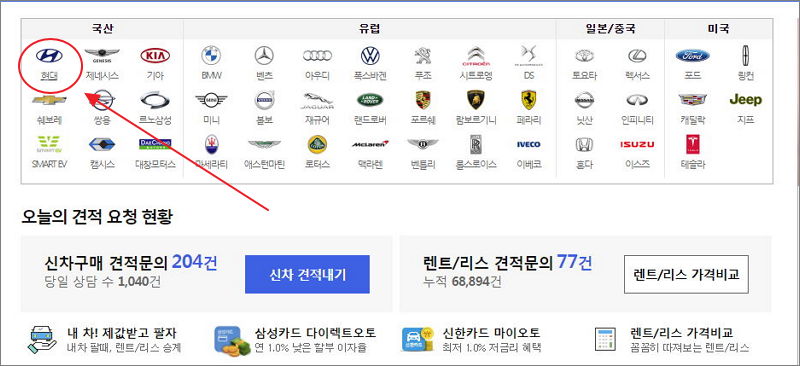Select the Toyota (토요타) logo
The height and width of the screenshot is (366, 800).
click(x=584, y=56)
